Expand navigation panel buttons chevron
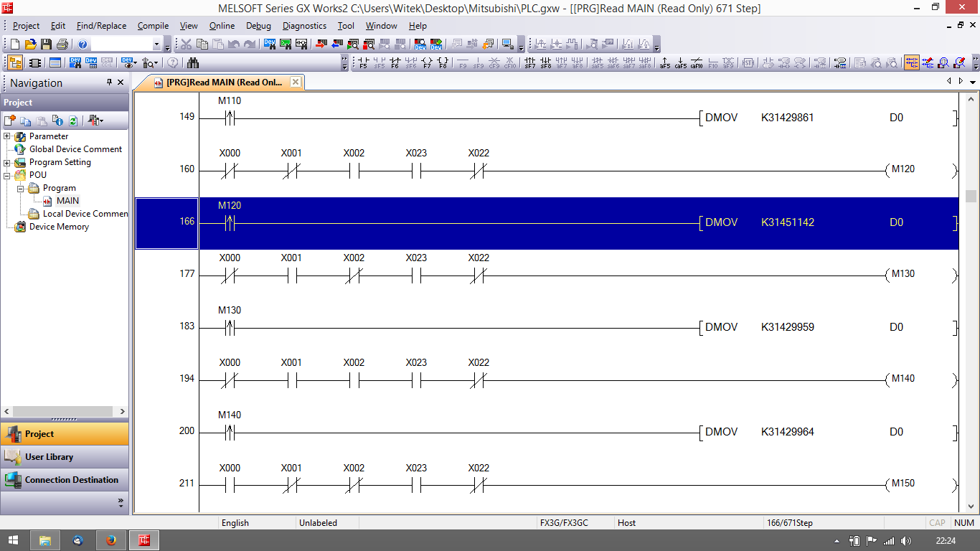The image size is (980, 551). pos(121,501)
